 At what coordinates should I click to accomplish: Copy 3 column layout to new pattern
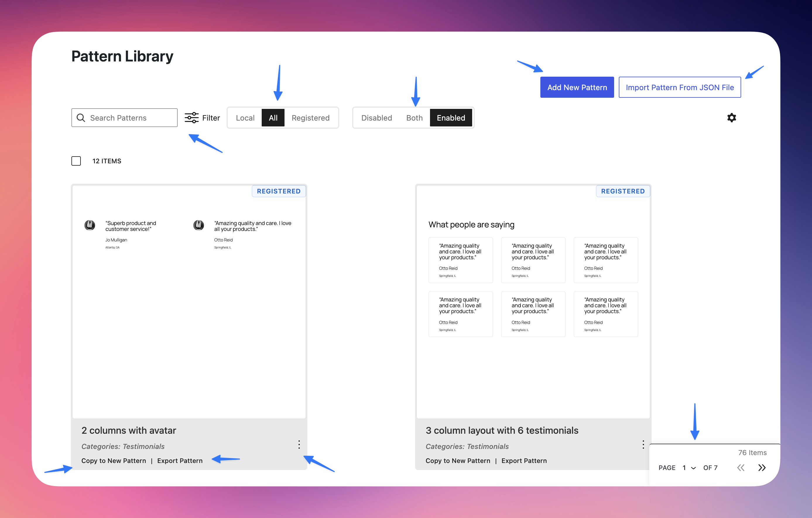[x=458, y=461]
